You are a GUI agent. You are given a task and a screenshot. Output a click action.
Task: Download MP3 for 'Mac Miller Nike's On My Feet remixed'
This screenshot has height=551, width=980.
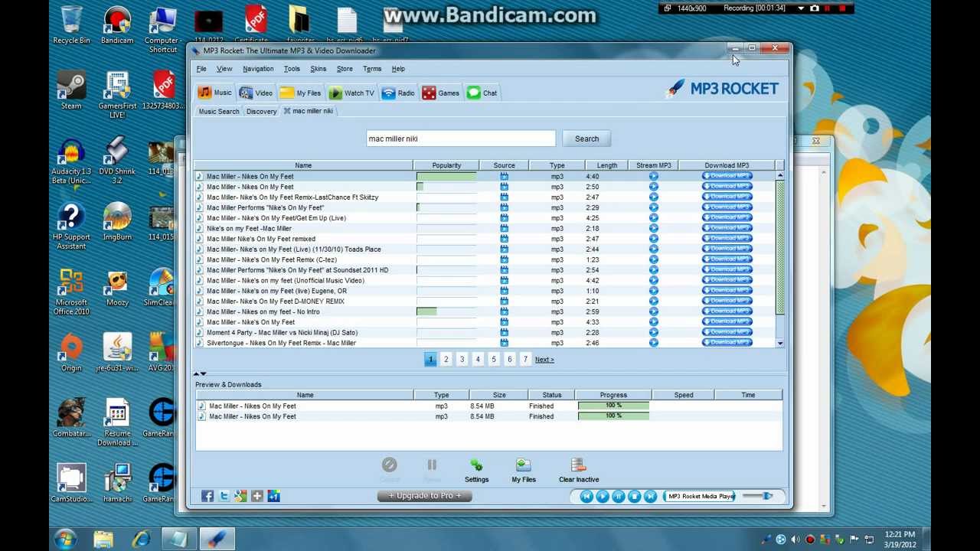coord(727,238)
